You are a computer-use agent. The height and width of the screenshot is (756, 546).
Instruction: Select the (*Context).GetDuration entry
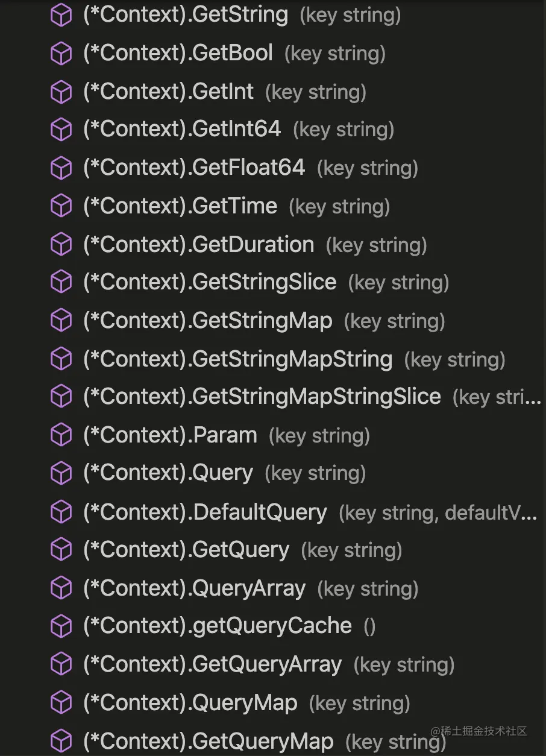click(x=199, y=245)
